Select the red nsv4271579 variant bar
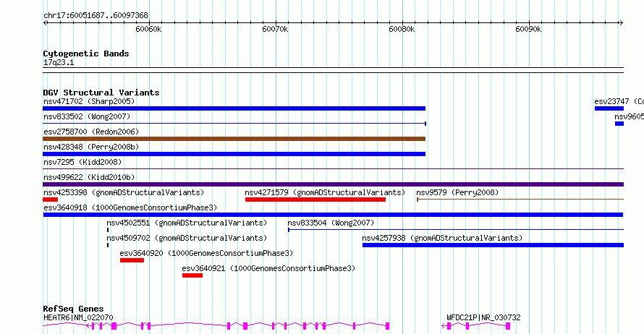The image size is (644, 334). coord(315,200)
